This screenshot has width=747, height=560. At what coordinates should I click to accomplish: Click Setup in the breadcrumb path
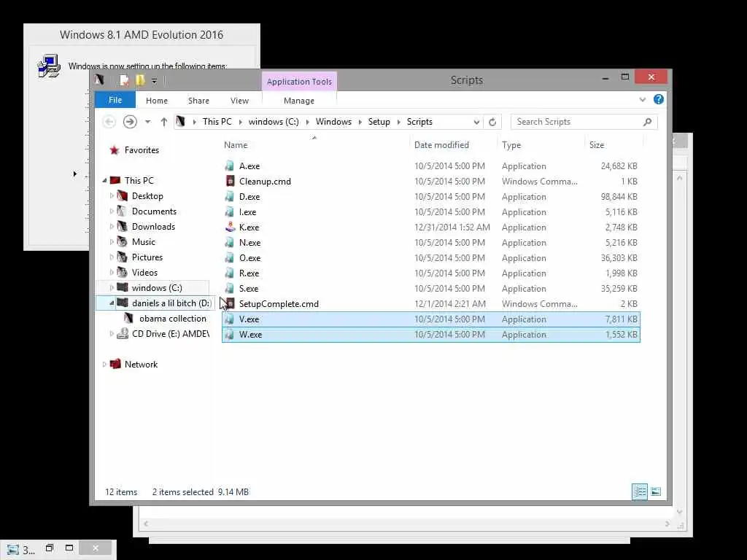point(379,122)
